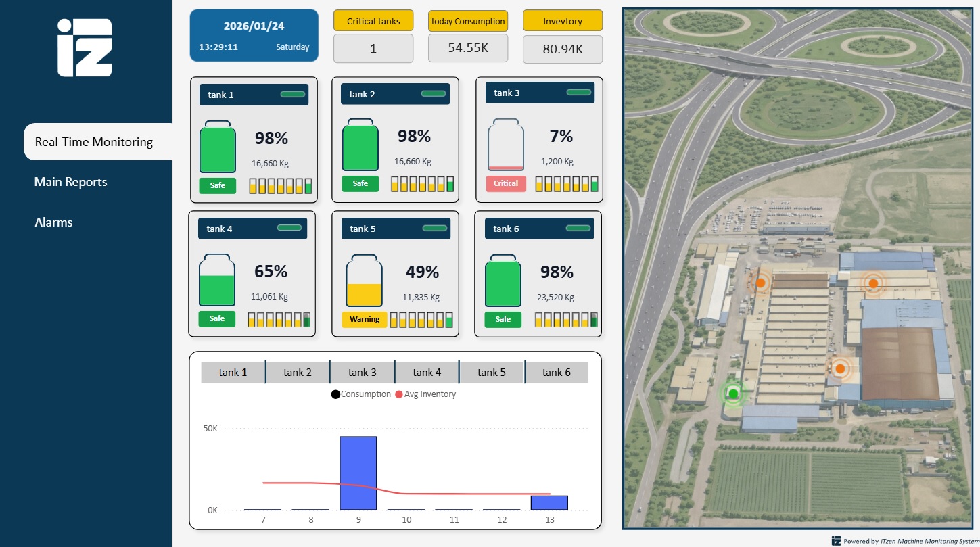Click tank 5 yellow half-full tank icon
This screenshot has width=980, height=547.
[x=364, y=281]
